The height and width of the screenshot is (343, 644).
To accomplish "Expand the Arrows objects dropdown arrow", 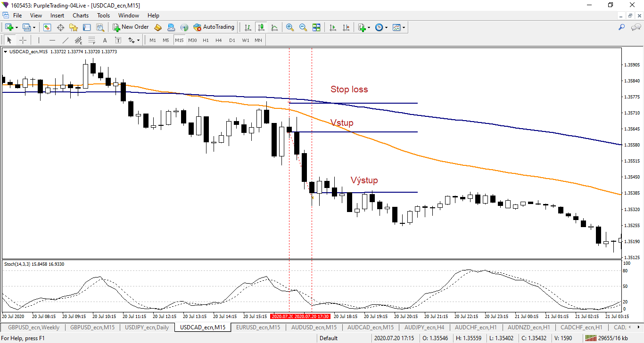I will [138, 40].
